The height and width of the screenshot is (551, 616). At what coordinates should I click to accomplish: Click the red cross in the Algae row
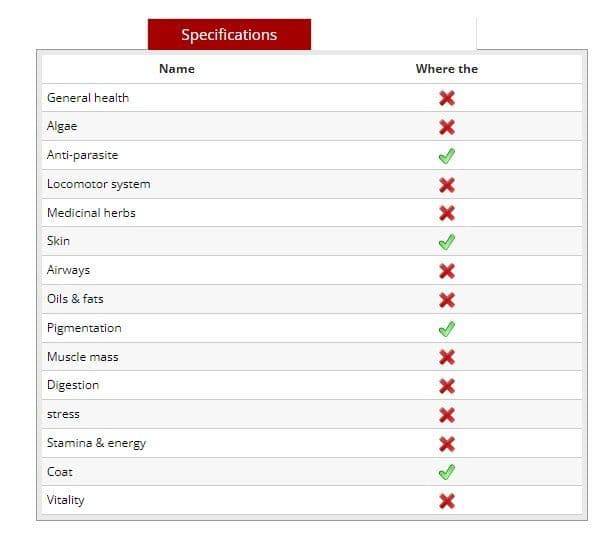pyautogui.click(x=447, y=127)
